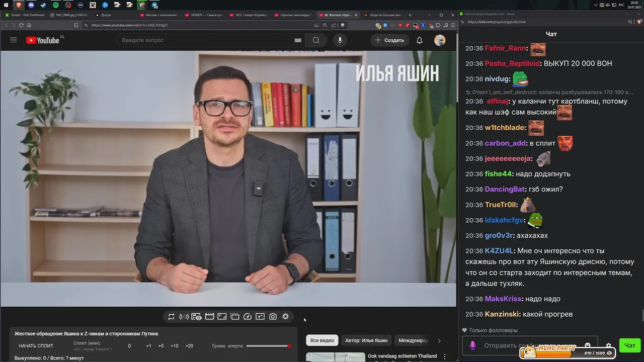Screen dimensions: 644x362
Task: Click the Создать button
Action: tap(390, 40)
